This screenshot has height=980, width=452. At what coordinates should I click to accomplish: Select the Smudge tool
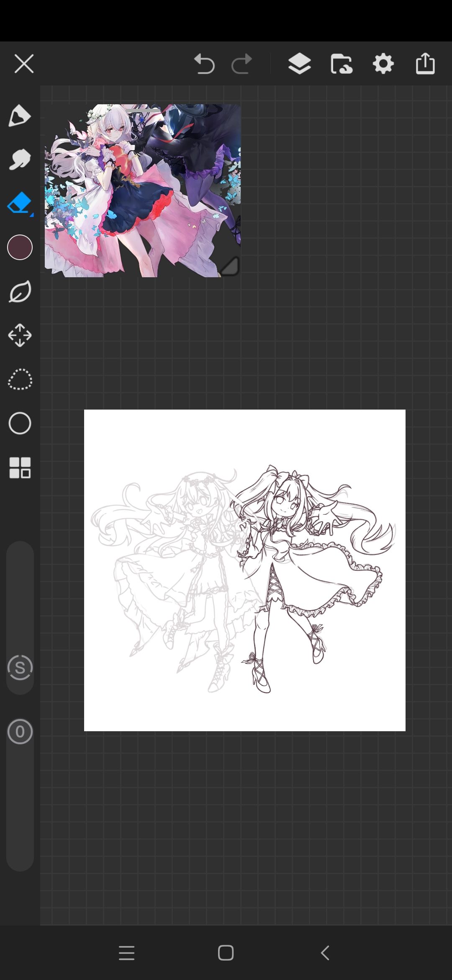click(x=20, y=159)
